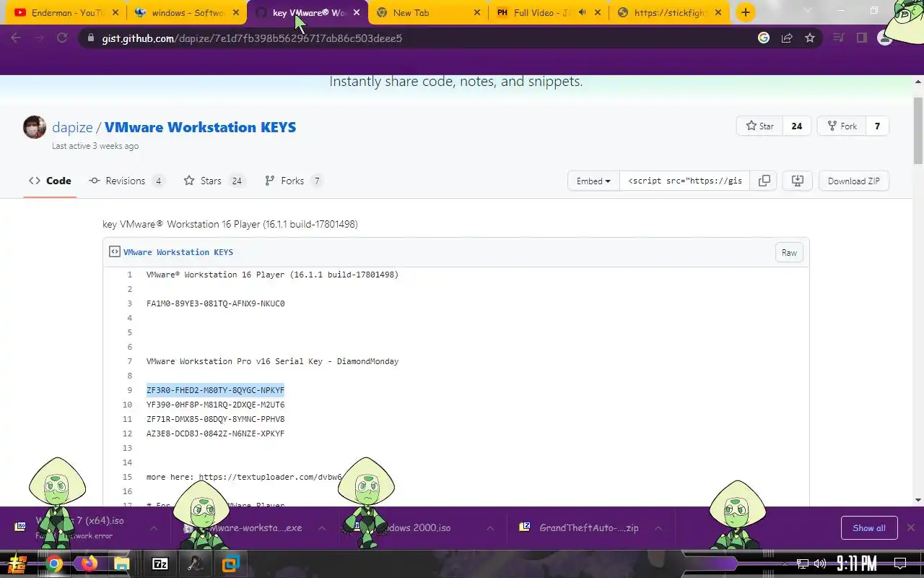Expand options for the vmware-worksta....exe download

[x=322, y=528]
